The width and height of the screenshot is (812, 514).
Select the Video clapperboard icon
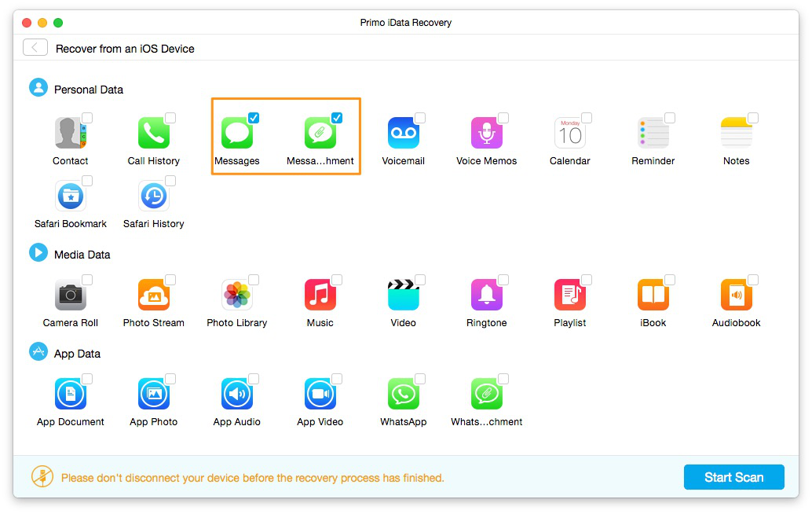pyautogui.click(x=404, y=295)
